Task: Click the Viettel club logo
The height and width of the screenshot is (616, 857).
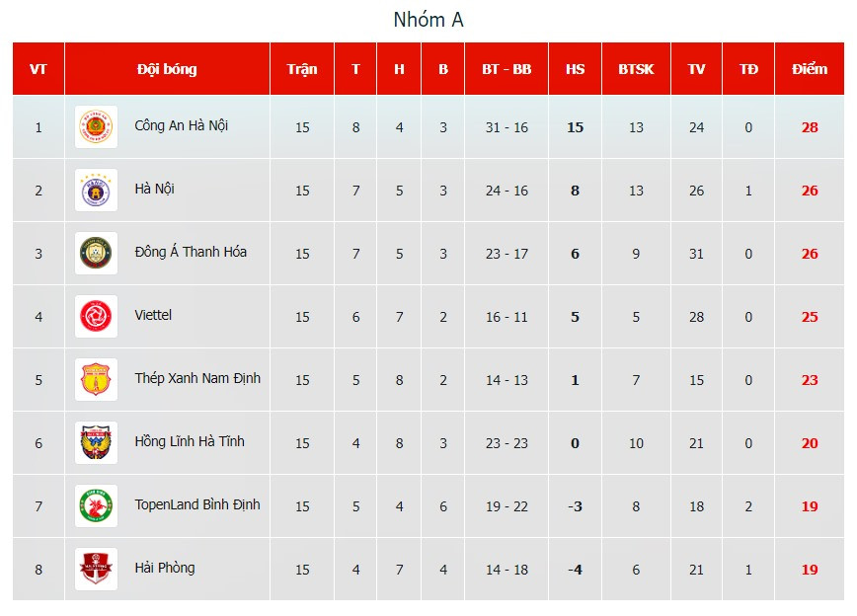Action: [x=96, y=317]
